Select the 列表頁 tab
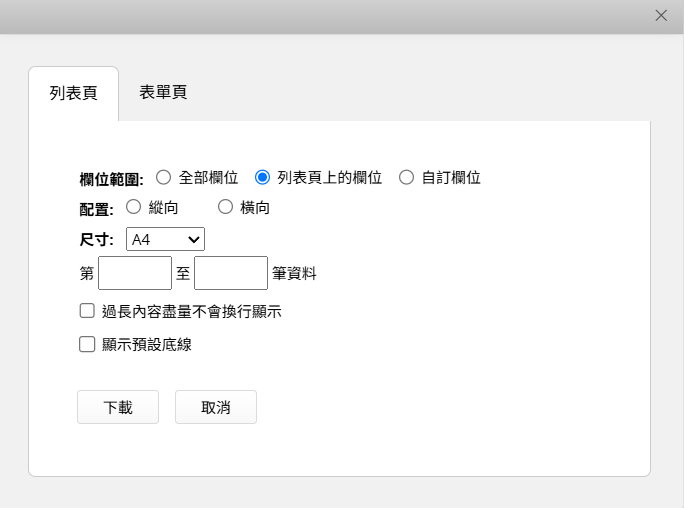 [x=73, y=94]
